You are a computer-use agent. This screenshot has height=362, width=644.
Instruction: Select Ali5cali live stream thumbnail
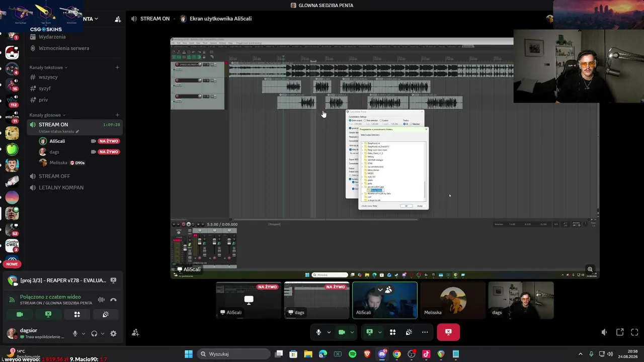[x=249, y=301]
